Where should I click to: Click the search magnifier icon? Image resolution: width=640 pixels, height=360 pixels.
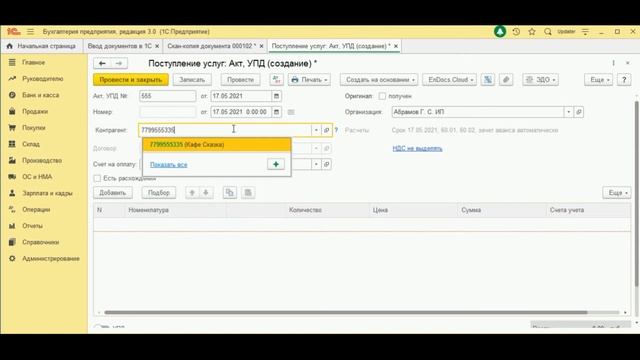point(548,31)
